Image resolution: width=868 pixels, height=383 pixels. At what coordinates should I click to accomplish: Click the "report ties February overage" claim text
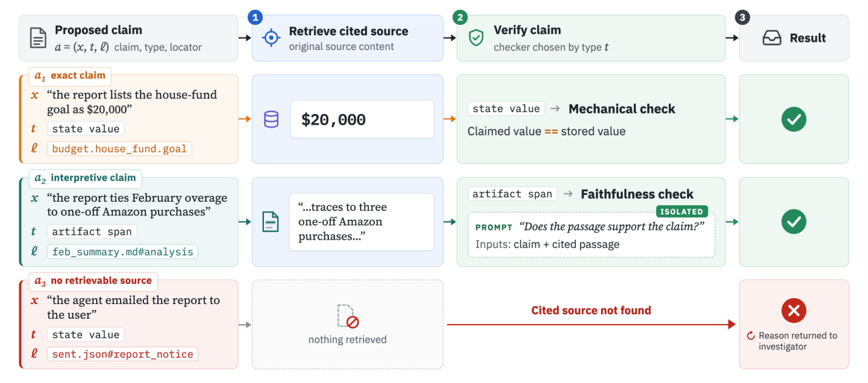[x=137, y=205]
